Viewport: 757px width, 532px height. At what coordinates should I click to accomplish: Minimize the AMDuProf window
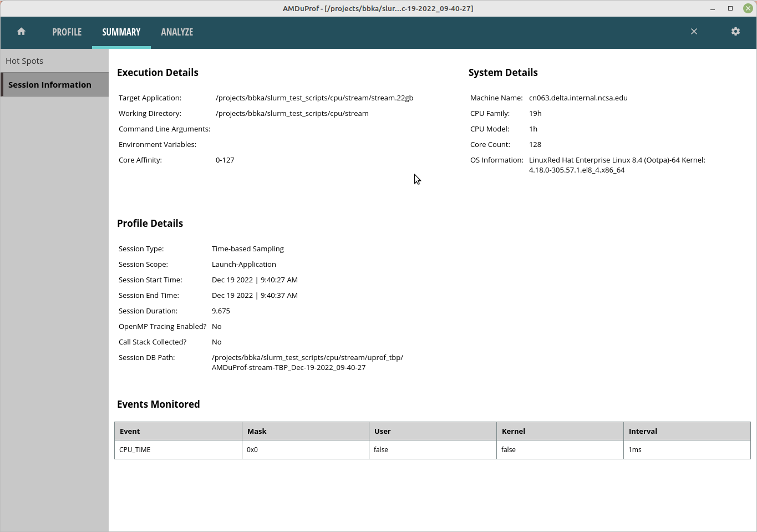[712, 8]
